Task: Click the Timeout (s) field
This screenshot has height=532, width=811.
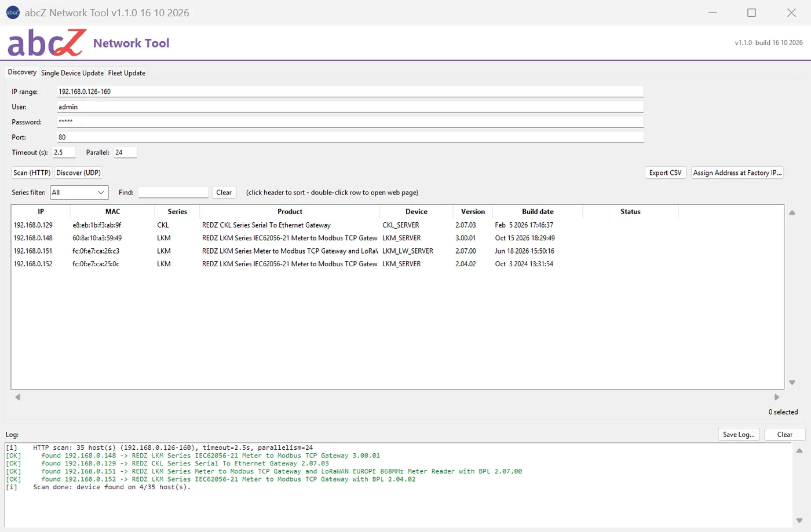Action: click(64, 152)
